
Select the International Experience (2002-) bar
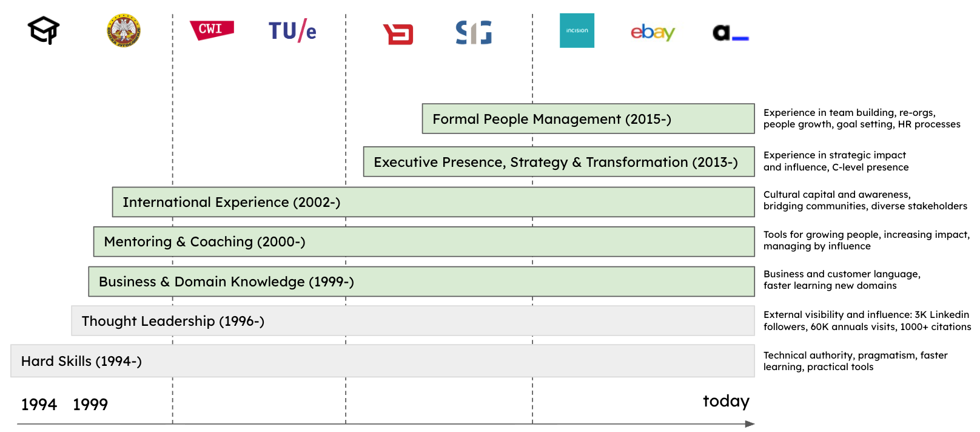[434, 202]
